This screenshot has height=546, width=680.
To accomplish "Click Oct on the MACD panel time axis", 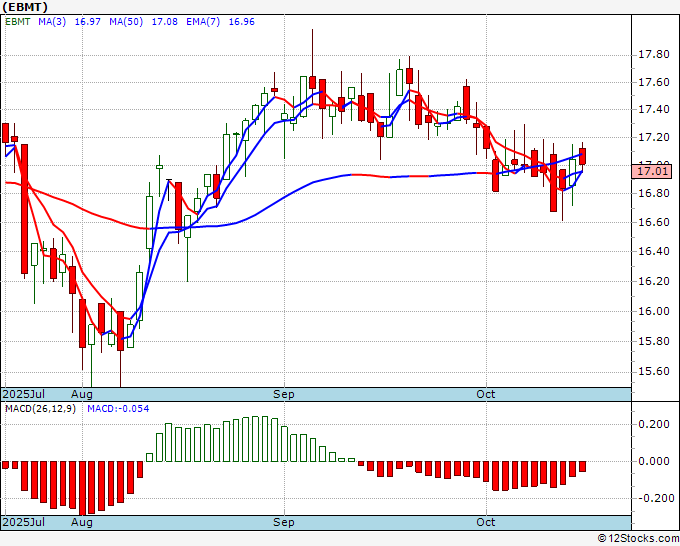I will pos(486,522).
